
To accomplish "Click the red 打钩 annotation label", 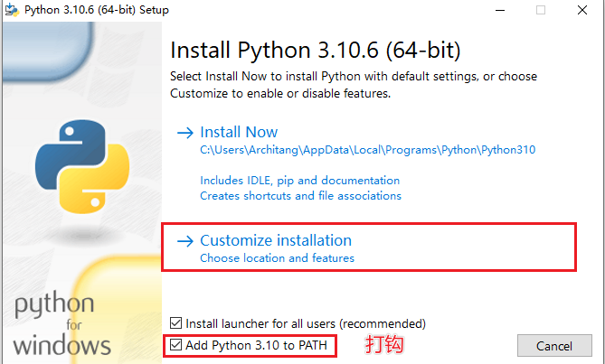I will pos(383,345).
